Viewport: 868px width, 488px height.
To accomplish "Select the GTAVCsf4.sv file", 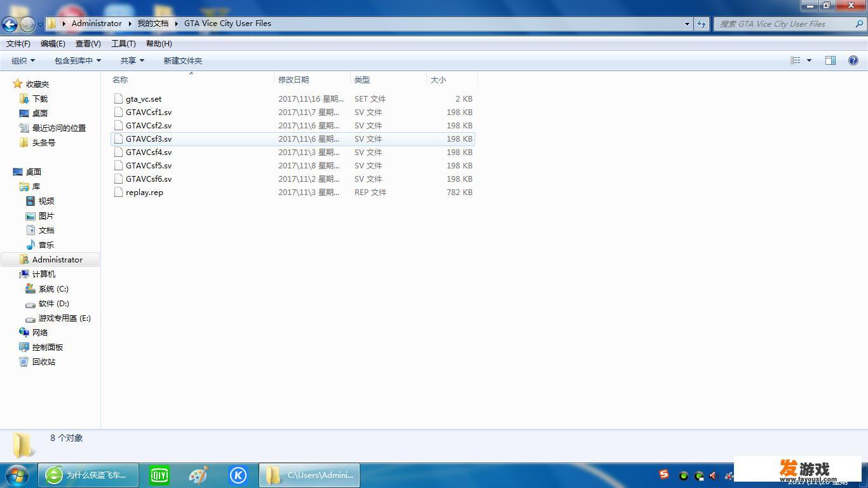I will coord(293,152).
